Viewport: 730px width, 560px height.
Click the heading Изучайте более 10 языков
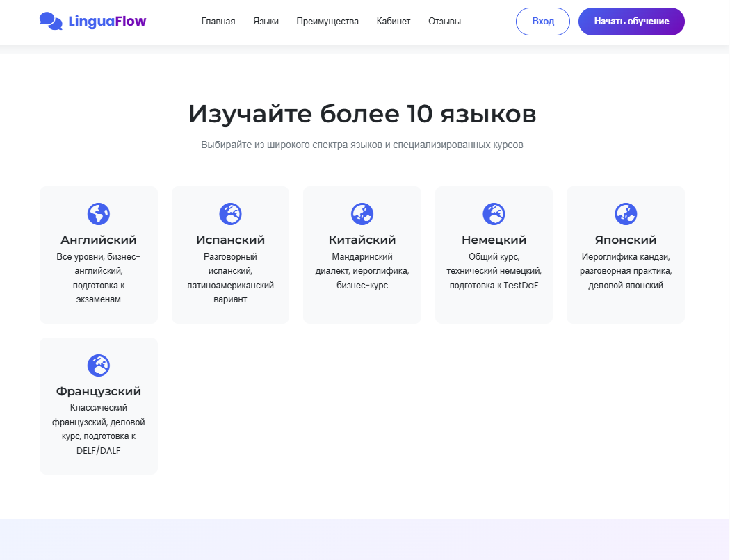click(362, 114)
